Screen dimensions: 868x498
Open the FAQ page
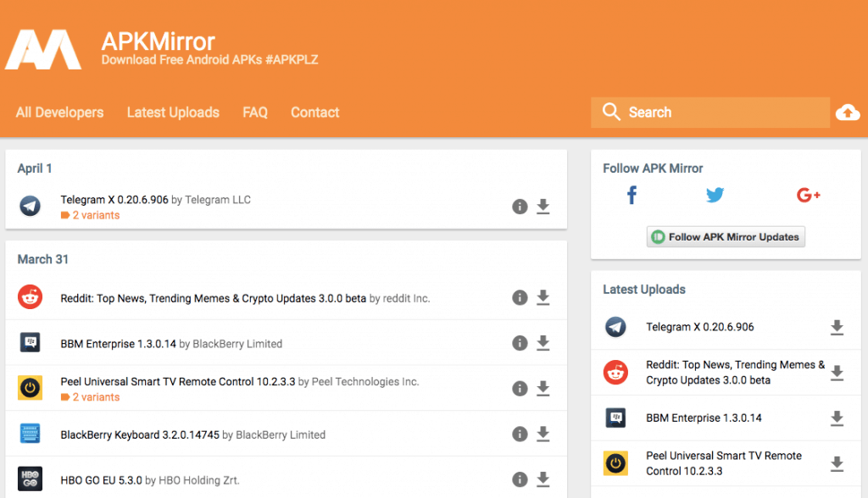255,113
